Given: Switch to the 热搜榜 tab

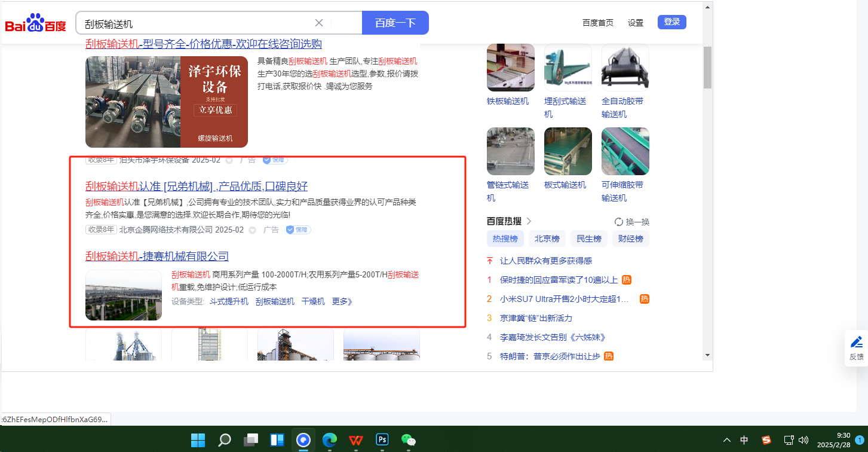Looking at the screenshot, I should tap(506, 239).
